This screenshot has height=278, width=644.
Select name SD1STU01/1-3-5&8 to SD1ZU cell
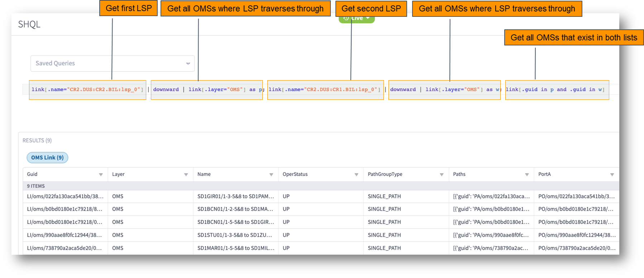(x=236, y=235)
